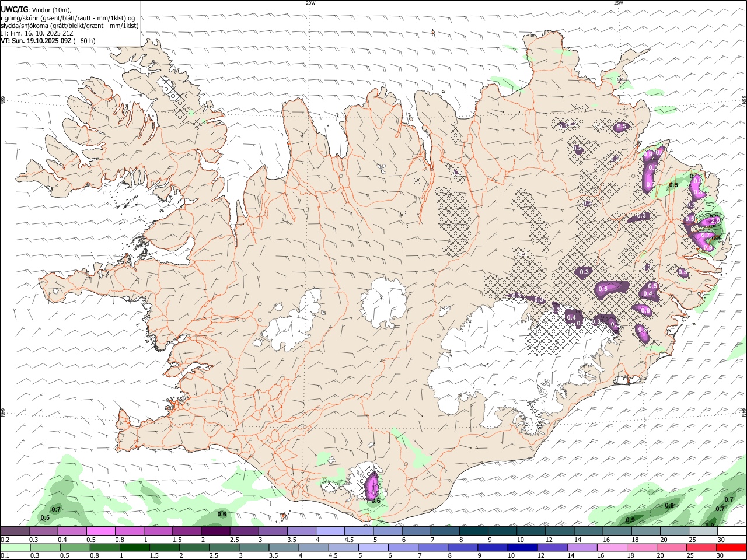Click the violet swatch starting at 12 on lower scale
The height and width of the screenshot is (560, 747).
point(552,548)
